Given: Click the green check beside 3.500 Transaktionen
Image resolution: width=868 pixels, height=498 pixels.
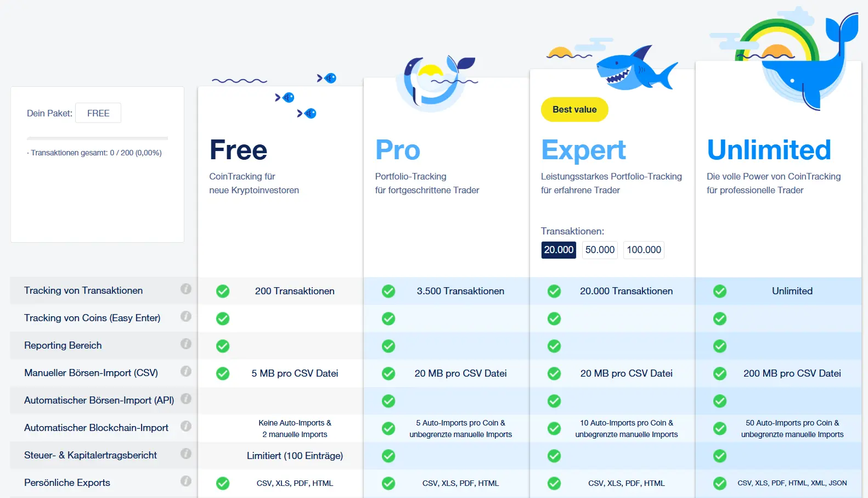Looking at the screenshot, I should tap(388, 291).
